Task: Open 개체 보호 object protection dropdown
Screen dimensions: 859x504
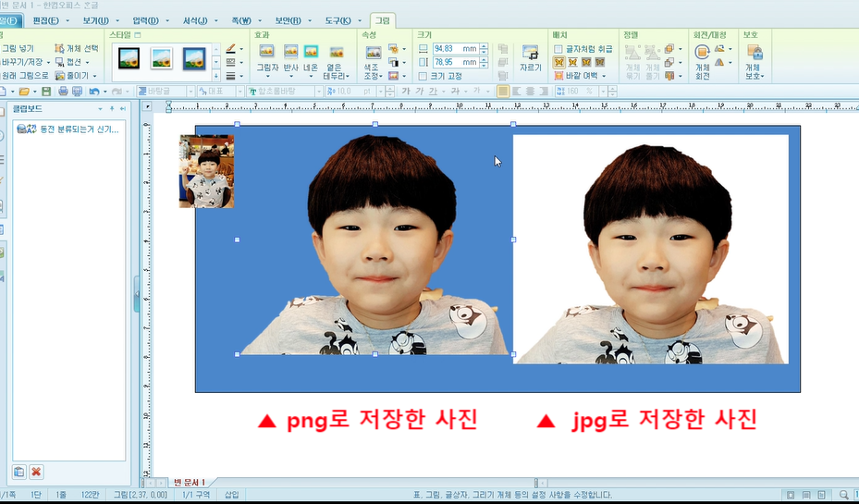Action: 755,62
